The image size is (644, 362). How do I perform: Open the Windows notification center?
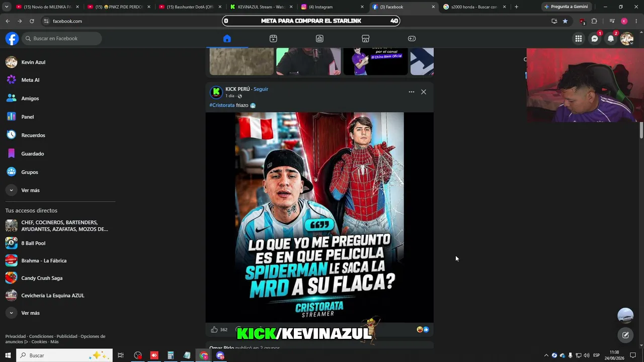(633, 355)
